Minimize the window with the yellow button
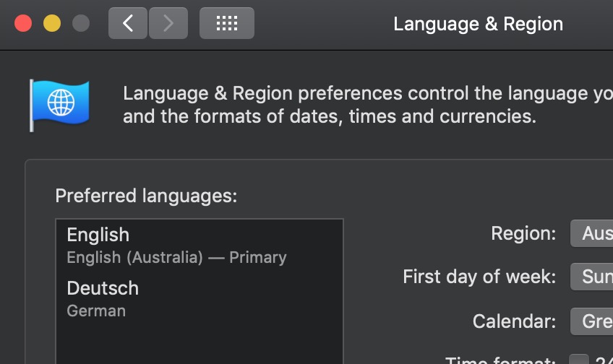Image resolution: width=613 pixels, height=364 pixels. tap(52, 23)
